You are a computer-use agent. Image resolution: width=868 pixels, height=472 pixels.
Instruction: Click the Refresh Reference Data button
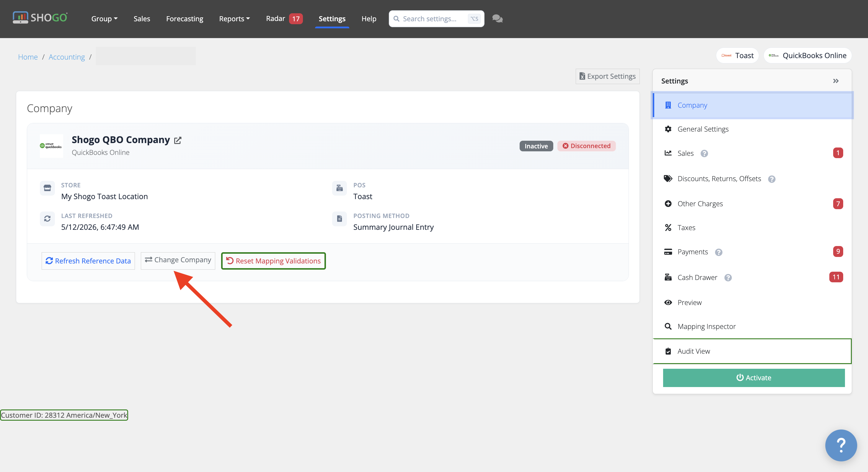point(88,261)
